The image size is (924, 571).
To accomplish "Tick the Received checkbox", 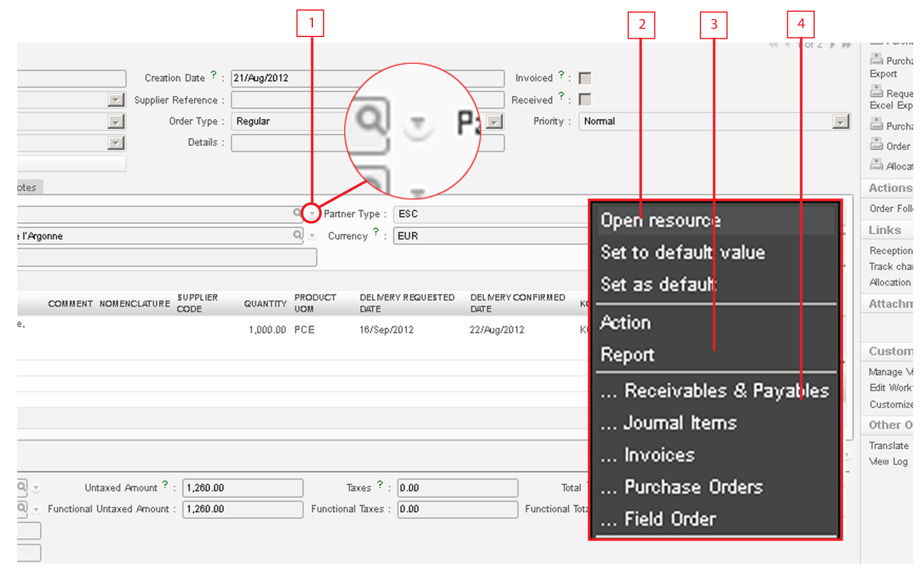I will (x=585, y=100).
